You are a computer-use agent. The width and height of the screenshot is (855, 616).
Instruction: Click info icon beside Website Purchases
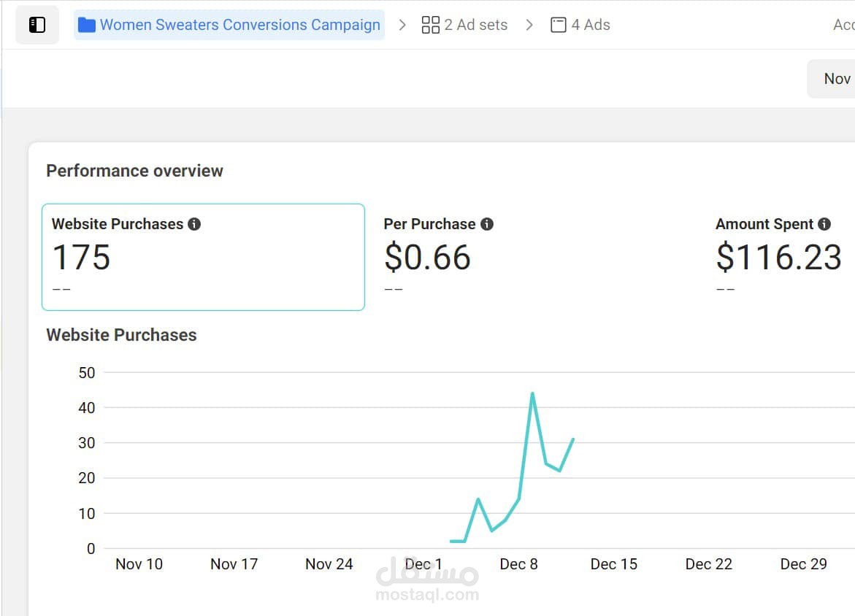194,224
